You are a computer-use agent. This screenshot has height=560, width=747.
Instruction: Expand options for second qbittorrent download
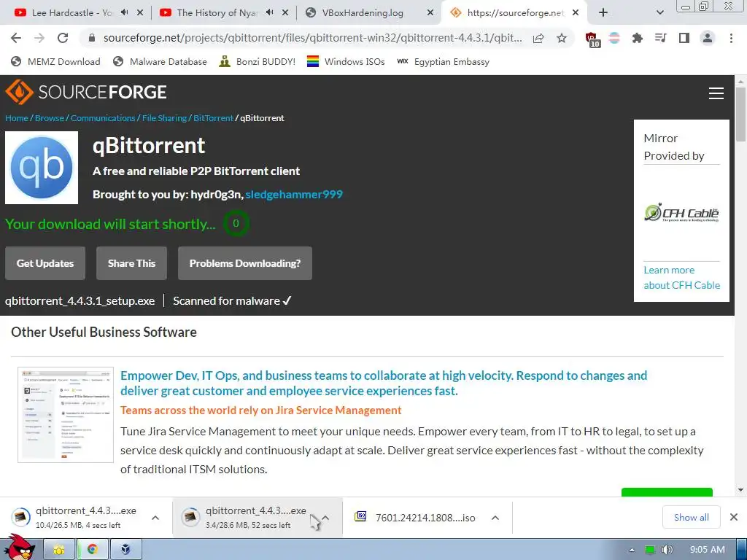[325, 518]
